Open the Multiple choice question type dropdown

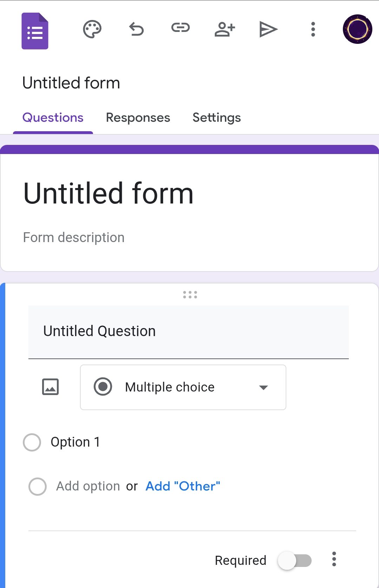tap(183, 387)
